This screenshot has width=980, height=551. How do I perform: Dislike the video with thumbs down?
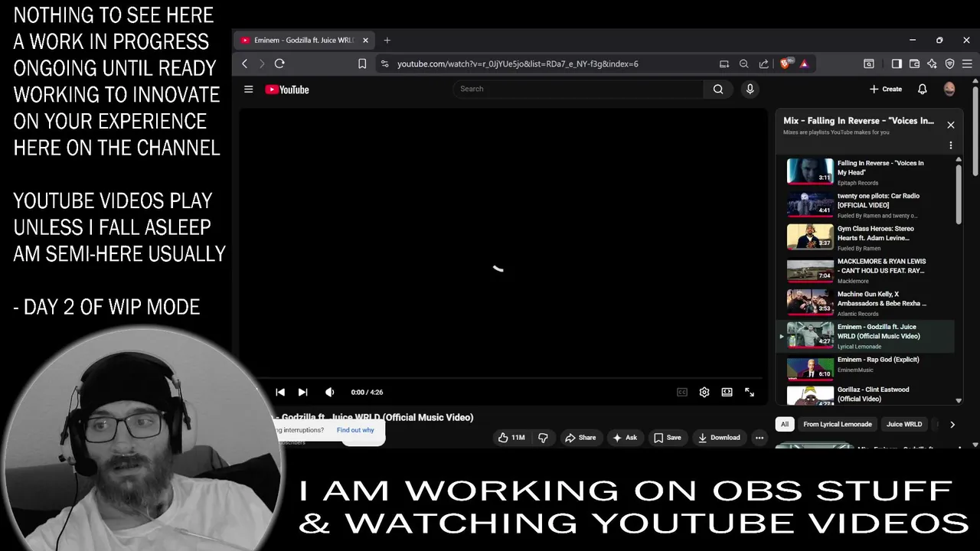click(543, 438)
